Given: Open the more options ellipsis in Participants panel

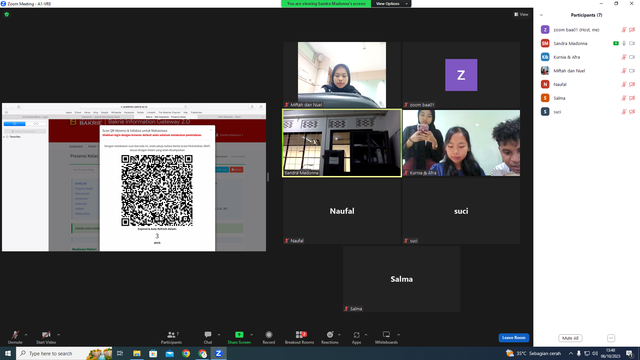Looking at the screenshot, I should pyautogui.click(x=611, y=338).
